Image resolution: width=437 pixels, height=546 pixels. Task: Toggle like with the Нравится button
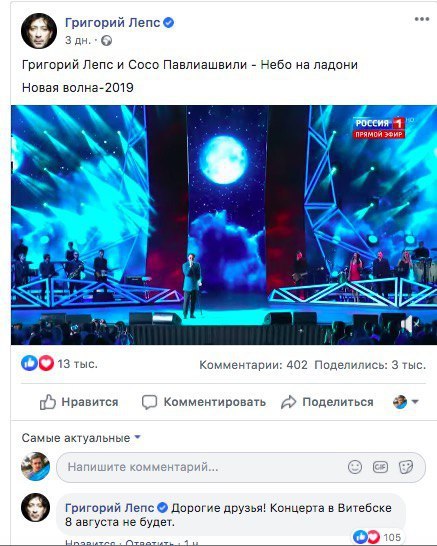pos(79,402)
